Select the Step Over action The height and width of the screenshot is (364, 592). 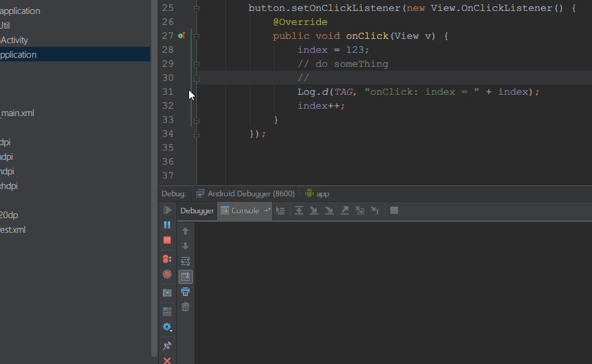(x=299, y=210)
